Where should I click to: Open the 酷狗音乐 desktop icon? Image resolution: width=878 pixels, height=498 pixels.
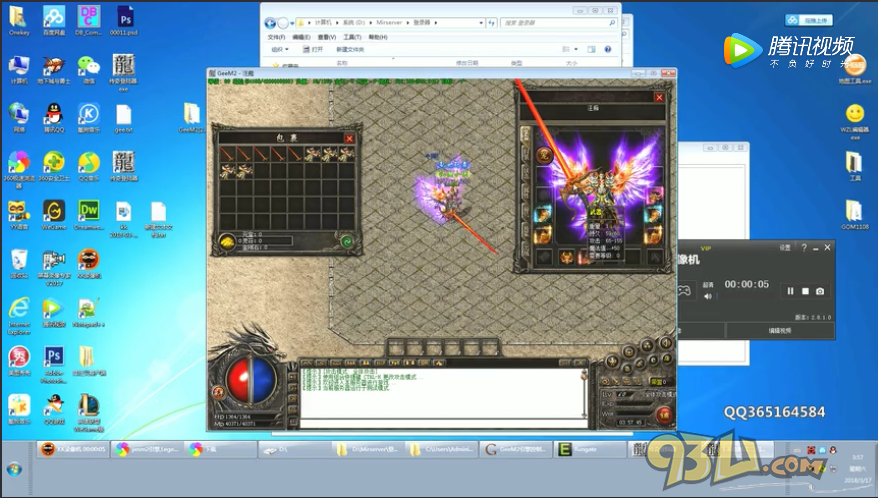point(88,118)
